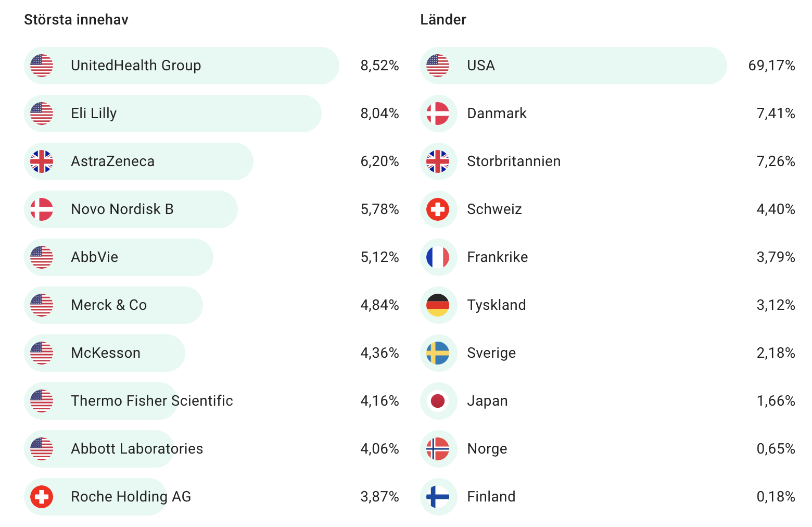Viewport: 812px width, 527px height.
Task: Select the Merck & Co row
Action: click(109, 305)
